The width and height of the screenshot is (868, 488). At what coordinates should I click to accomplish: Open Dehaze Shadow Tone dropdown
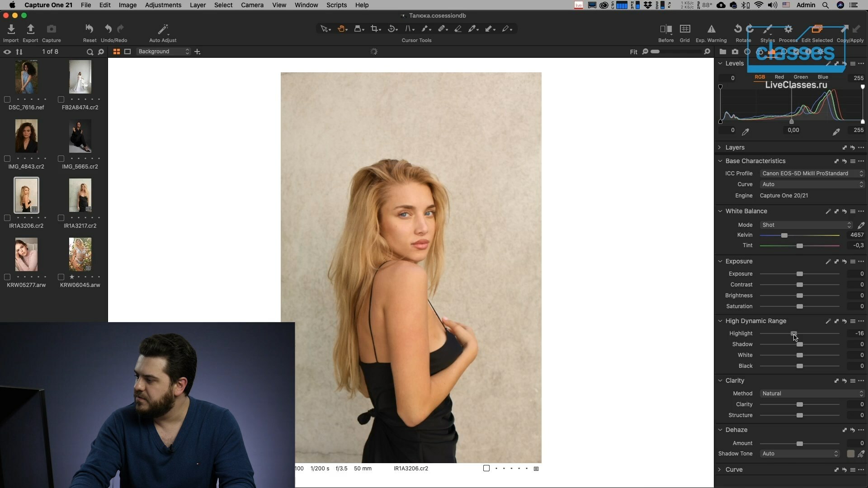799,454
